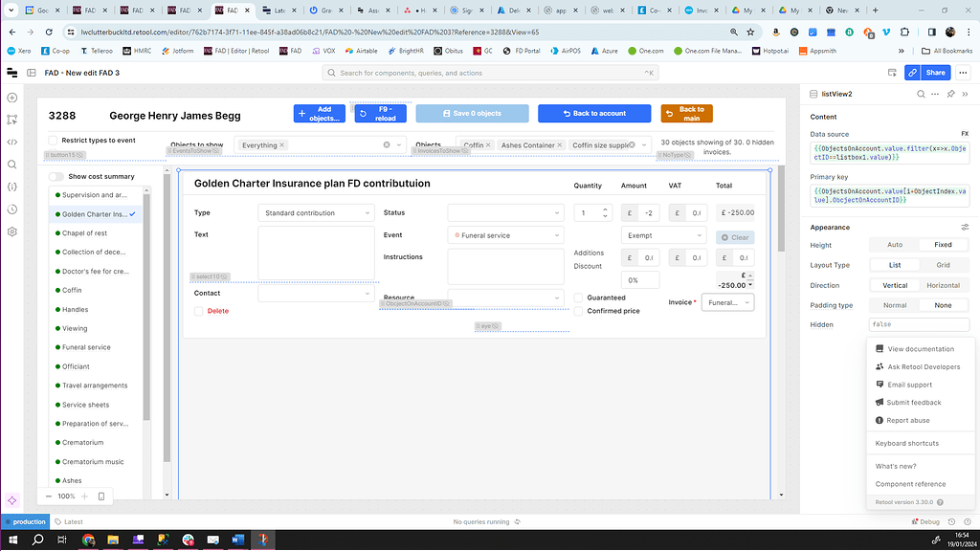Screen dimensions: 980x551
Task: Open the code editor panel in the left sidebar
Action: (12, 143)
